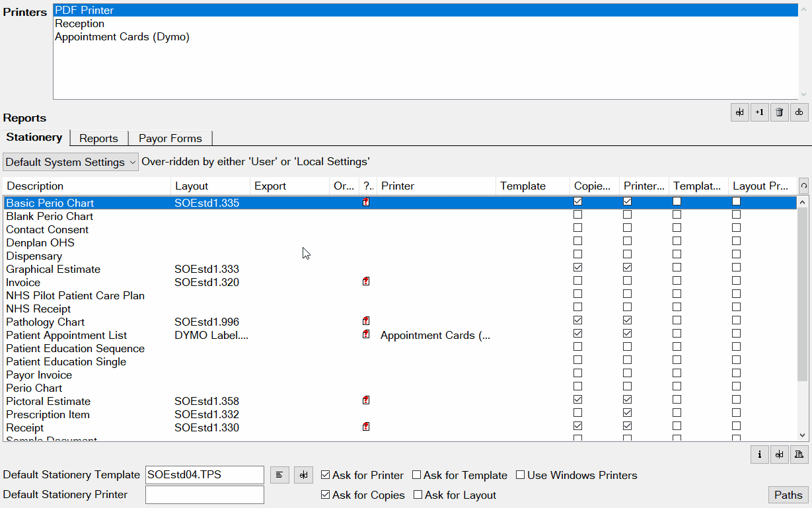This screenshot has width=812, height=508.
Task: Click the trash delete printer icon
Action: click(x=779, y=112)
